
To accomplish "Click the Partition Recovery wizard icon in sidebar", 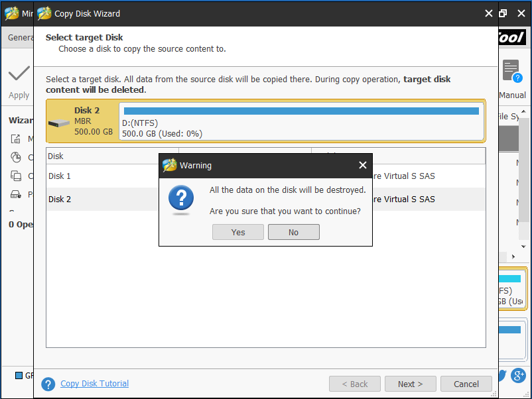I will pos(16,194).
